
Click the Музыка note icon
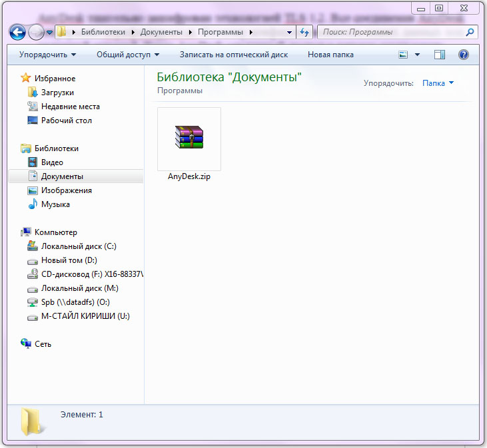tap(32, 204)
